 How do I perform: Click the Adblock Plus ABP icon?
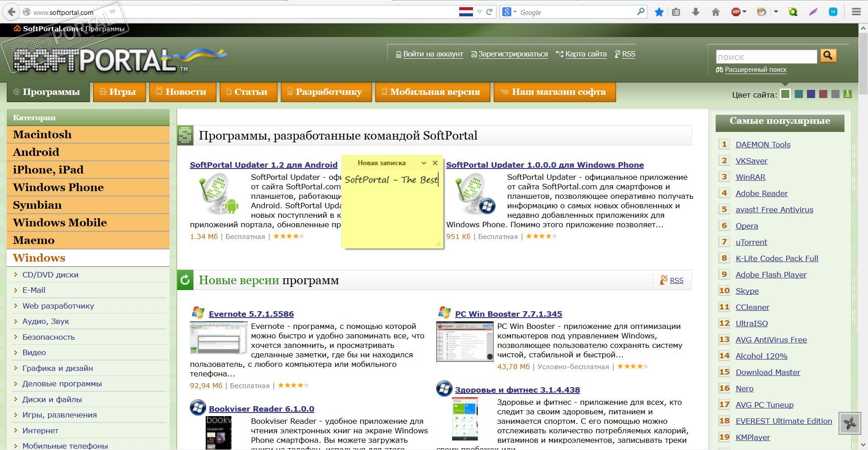click(x=736, y=12)
